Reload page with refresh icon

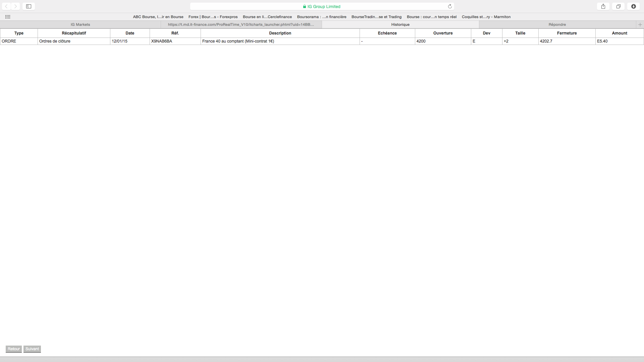pos(450,6)
